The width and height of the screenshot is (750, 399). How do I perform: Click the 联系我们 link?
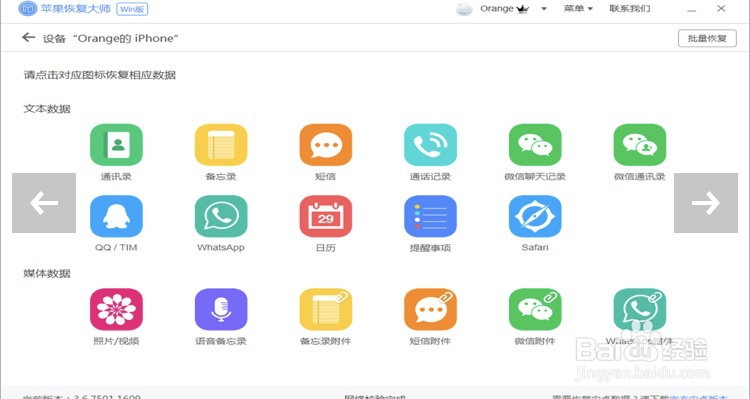(x=629, y=9)
